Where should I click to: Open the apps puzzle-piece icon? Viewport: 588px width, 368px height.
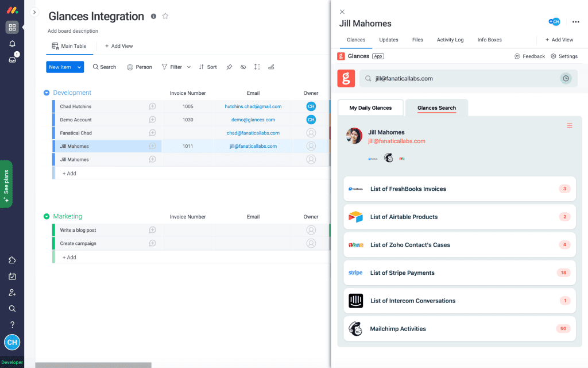point(12,260)
